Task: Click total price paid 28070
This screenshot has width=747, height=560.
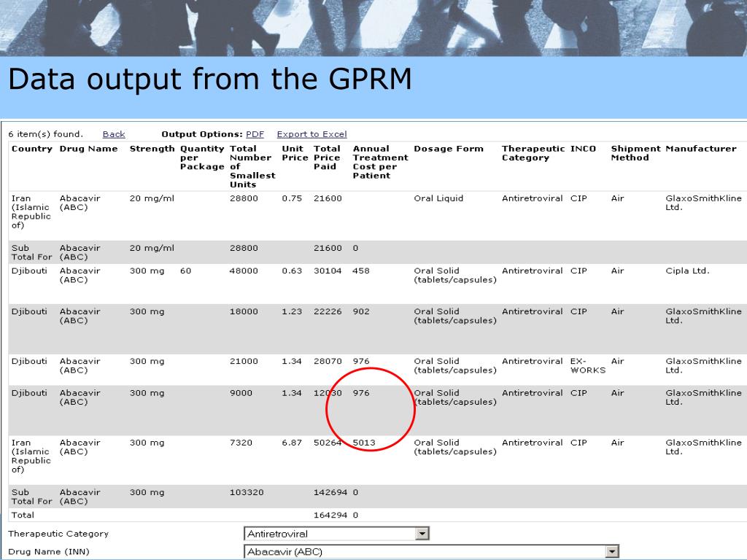Action: click(x=328, y=361)
